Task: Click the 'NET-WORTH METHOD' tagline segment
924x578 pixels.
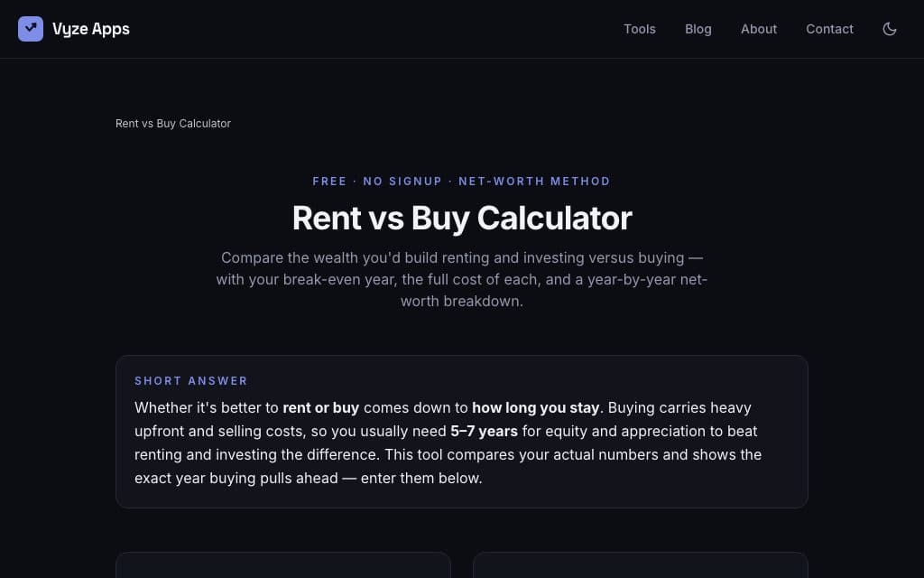Action: coord(534,181)
